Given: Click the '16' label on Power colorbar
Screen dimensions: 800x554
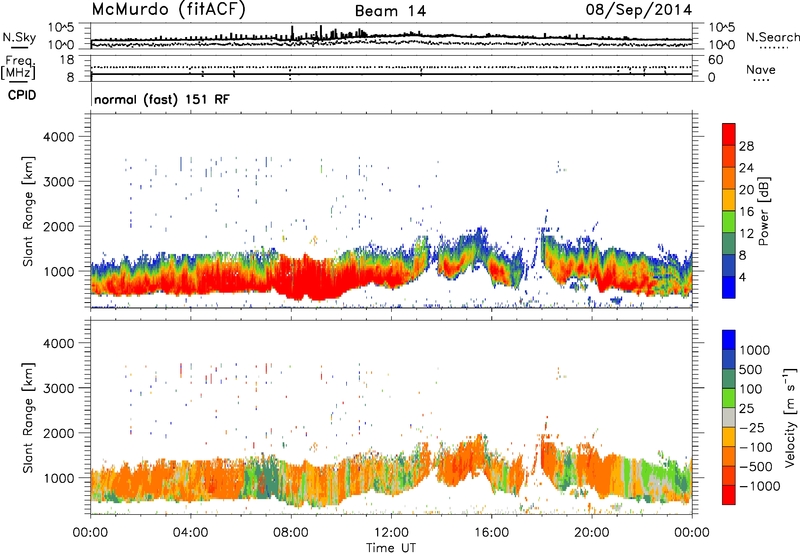Looking at the screenshot, I should [746, 212].
